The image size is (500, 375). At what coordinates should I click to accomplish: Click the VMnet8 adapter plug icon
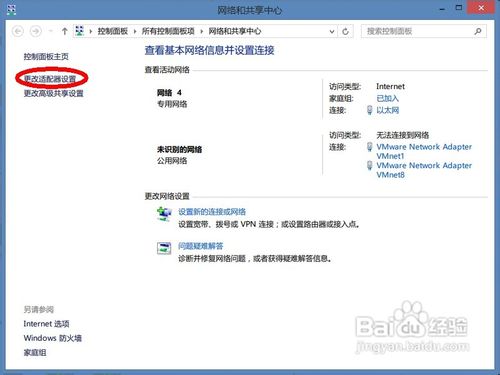pos(369,165)
